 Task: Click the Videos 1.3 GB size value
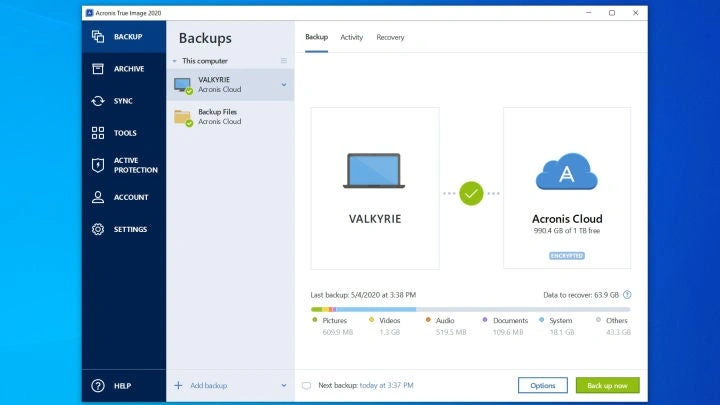(389, 332)
